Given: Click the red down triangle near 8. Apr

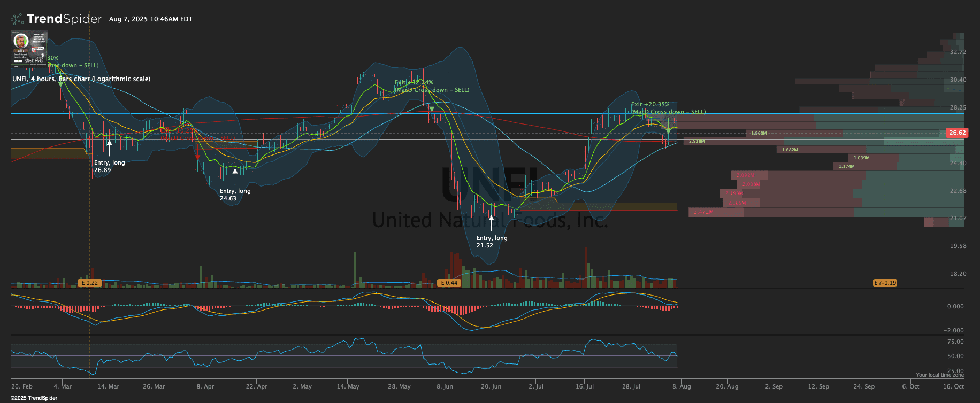Looking at the screenshot, I should coord(197,157).
